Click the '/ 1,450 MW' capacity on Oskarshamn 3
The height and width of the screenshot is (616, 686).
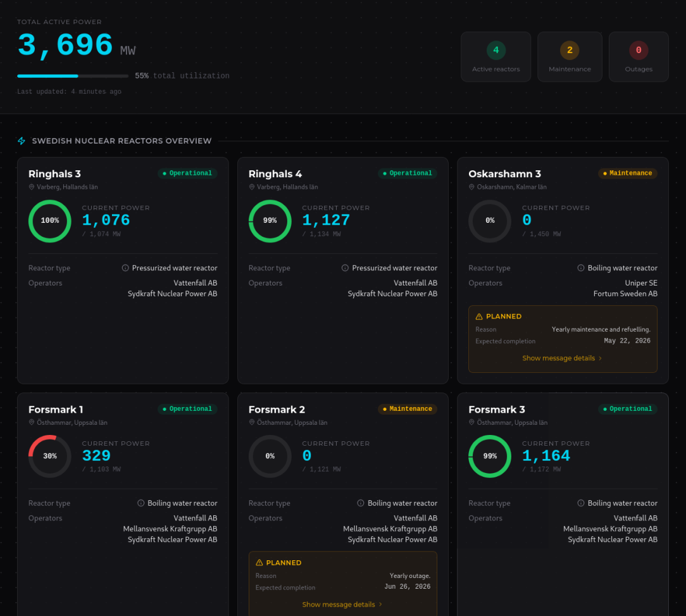pyautogui.click(x=541, y=234)
